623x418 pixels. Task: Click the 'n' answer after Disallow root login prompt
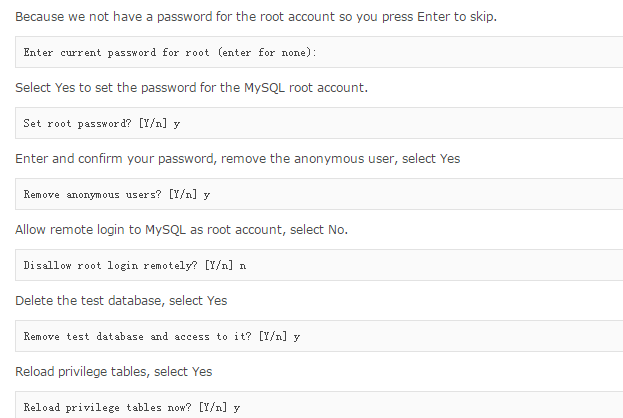(x=242, y=265)
